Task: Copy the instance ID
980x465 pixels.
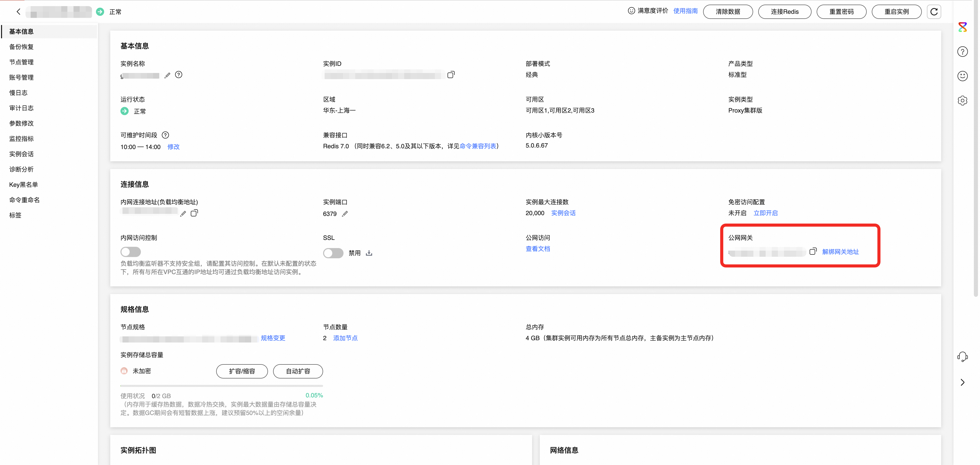Action: pyautogui.click(x=450, y=75)
